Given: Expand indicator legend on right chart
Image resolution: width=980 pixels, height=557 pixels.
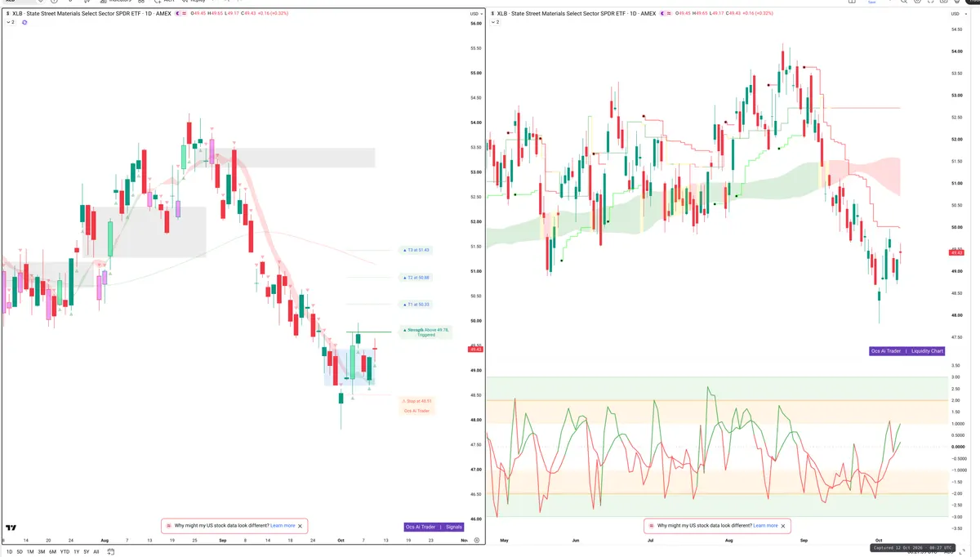Looking at the screenshot, I should [x=496, y=22].
